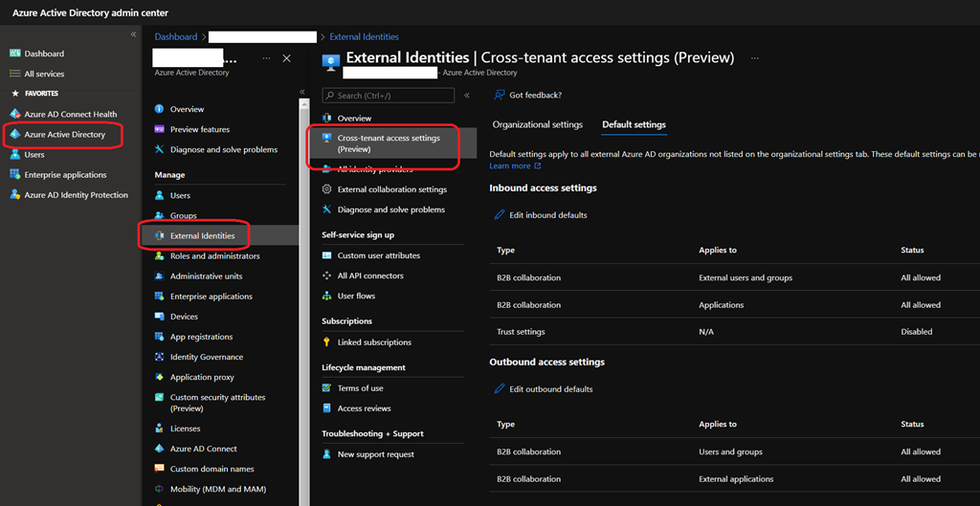This screenshot has height=506, width=980.
Task: Click the Got feedback icon
Action: pyautogui.click(x=499, y=96)
